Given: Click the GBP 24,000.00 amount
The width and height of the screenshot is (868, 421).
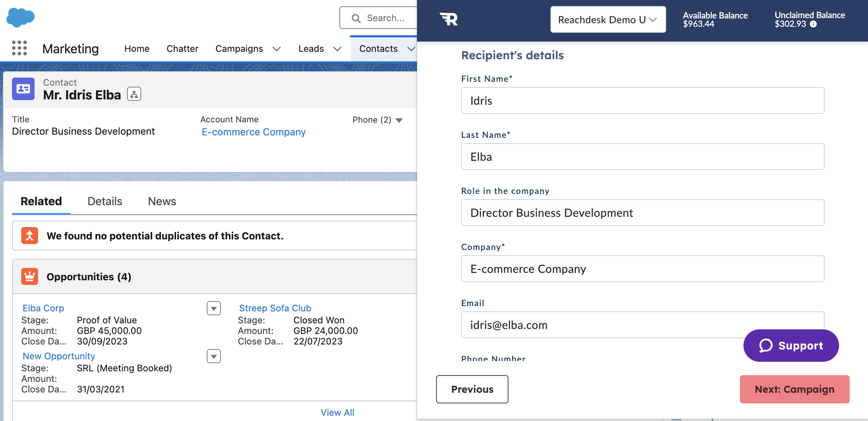Looking at the screenshot, I should pyautogui.click(x=326, y=331).
